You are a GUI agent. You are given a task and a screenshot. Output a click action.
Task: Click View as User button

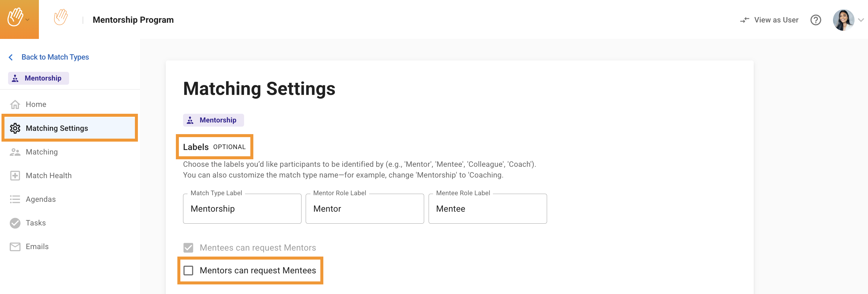[769, 20]
